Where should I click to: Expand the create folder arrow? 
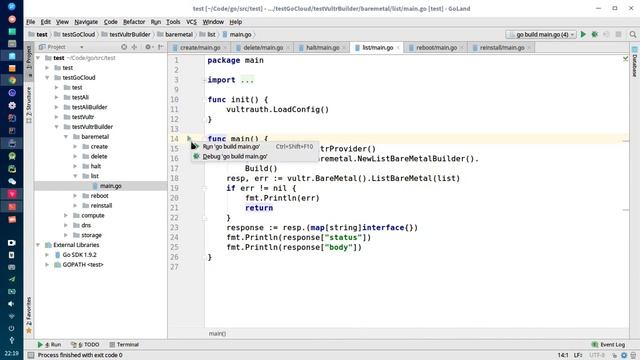76,147
